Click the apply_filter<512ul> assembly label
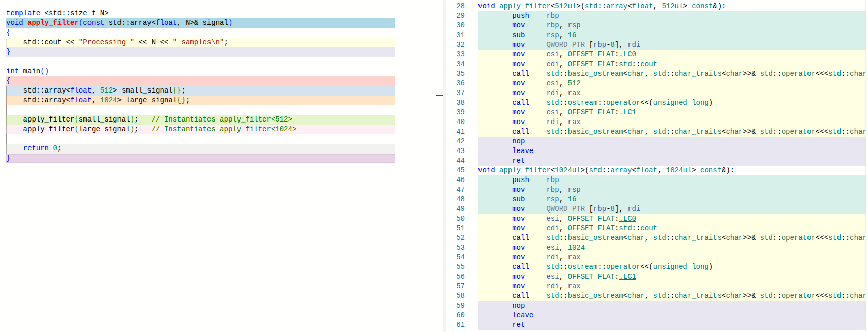 601,6
